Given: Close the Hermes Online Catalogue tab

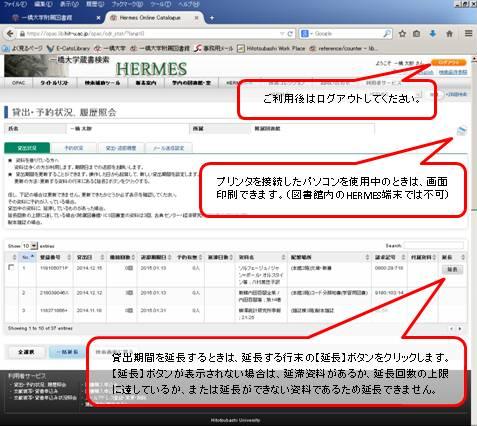Looking at the screenshot, I should coord(197,17).
